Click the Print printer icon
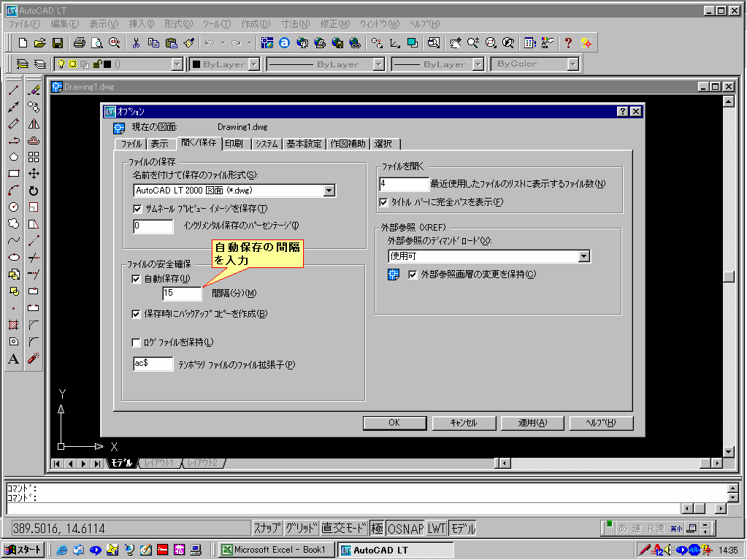The width and height of the screenshot is (747, 560). (80, 43)
